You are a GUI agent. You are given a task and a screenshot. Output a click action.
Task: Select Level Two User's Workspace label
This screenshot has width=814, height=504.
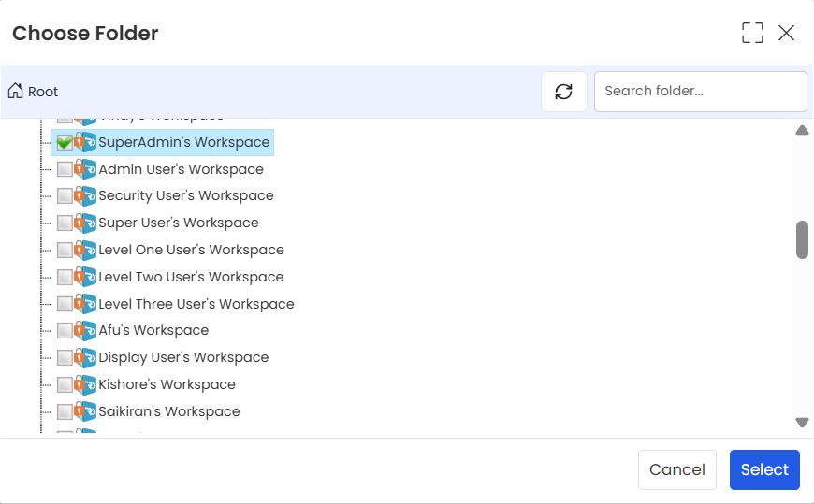pyautogui.click(x=191, y=277)
